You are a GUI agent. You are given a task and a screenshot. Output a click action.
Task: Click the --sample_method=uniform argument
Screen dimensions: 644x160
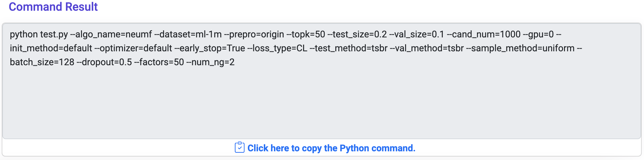click(520, 48)
